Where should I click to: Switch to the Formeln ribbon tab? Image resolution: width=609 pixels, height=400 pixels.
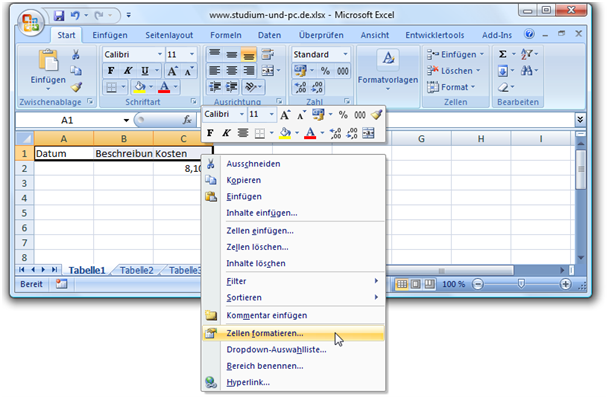[226, 35]
